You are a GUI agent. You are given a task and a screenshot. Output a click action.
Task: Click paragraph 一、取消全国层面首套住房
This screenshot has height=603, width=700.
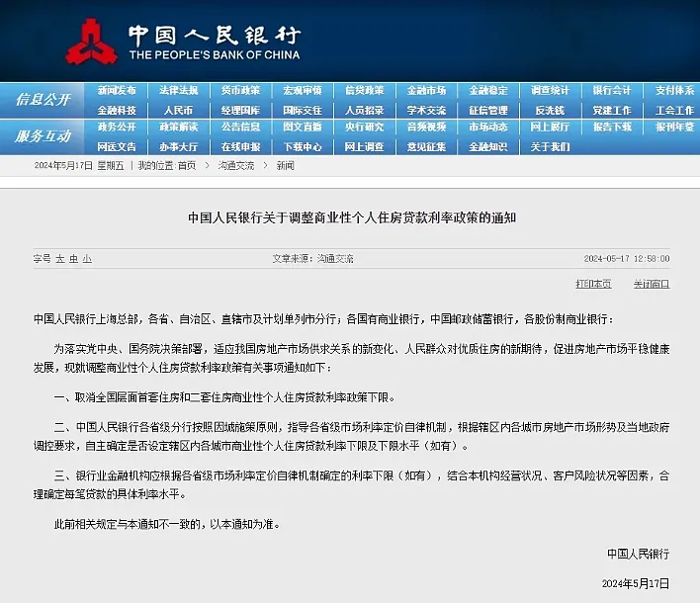(x=224, y=397)
